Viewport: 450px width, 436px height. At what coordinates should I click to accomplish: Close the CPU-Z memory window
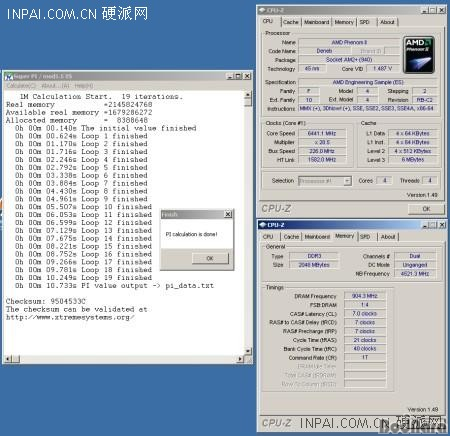[x=442, y=225]
